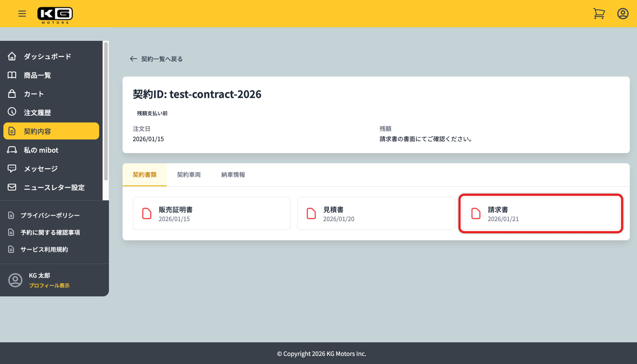Open the shopping cart icon in the header
This screenshot has width=637, height=364.
599,13
